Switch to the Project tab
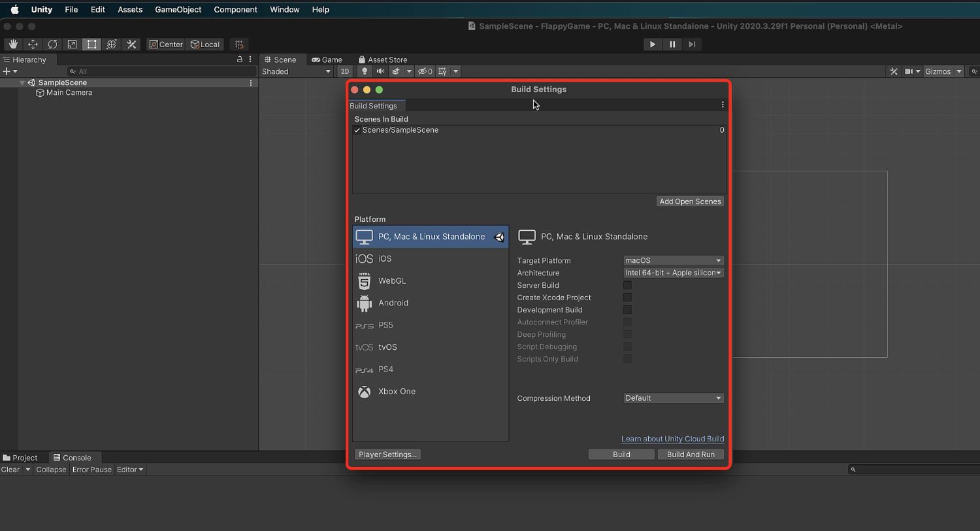Image resolution: width=980 pixels, height=531 pixels. click(20, 458)
